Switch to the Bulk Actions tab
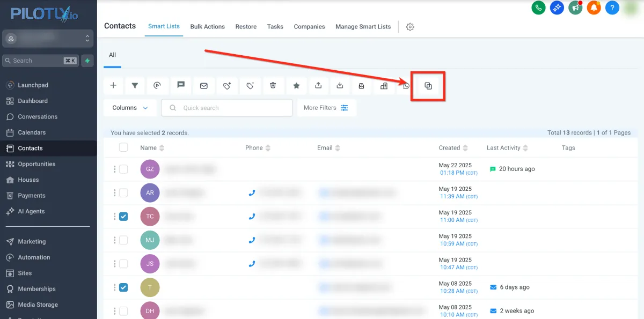The image size is (644, 319). 208,26
